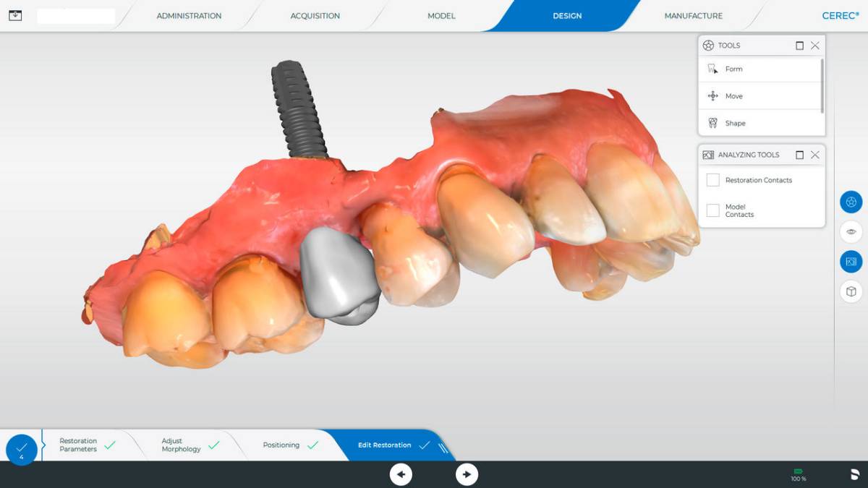
Task: Click the Dentsply Sirona logo icon
Action: (x=854, y=475)
